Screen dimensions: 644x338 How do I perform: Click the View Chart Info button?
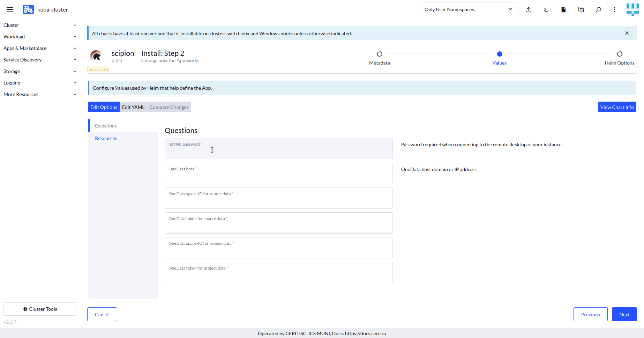click(x=617, y=107)
